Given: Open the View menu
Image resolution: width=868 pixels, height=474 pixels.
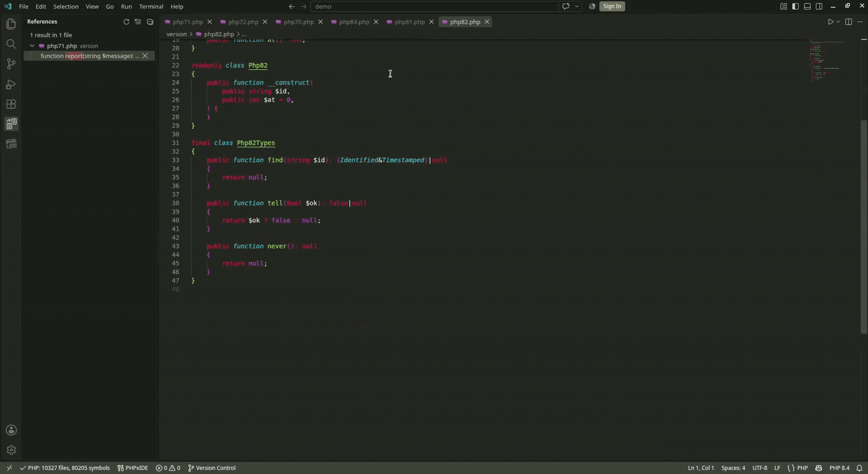Looking at the screenshot, I should [x=92, y=7].
